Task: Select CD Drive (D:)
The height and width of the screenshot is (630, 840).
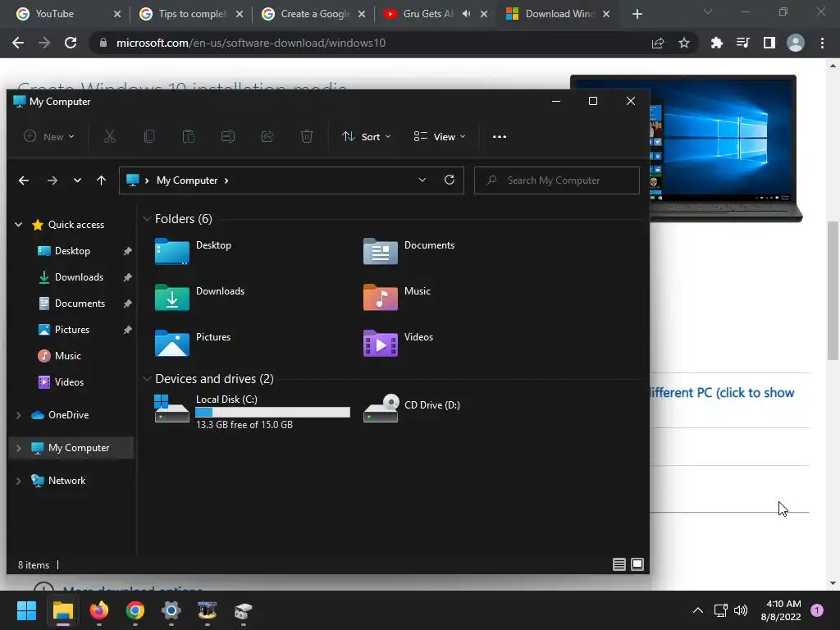Action: click(x=412, y=409)
